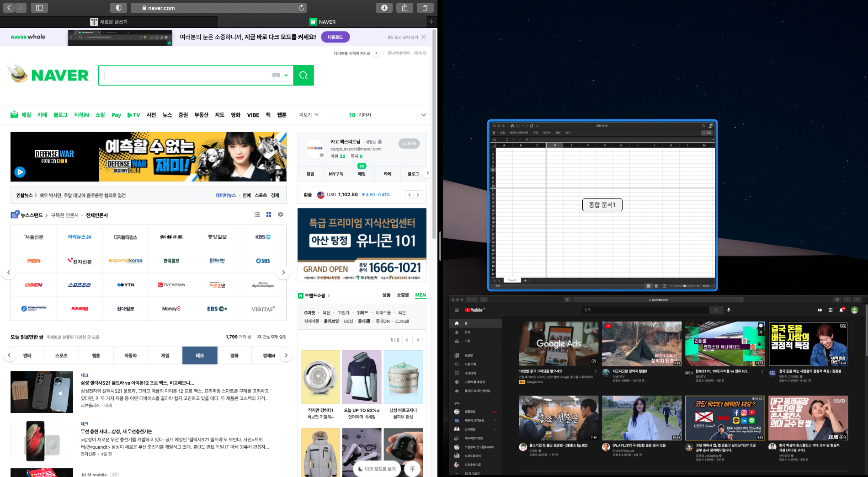
Task: Expand 51개 더보기 in YouTube subscriptions
Action: pyautogui.click(x=471, y=474)
